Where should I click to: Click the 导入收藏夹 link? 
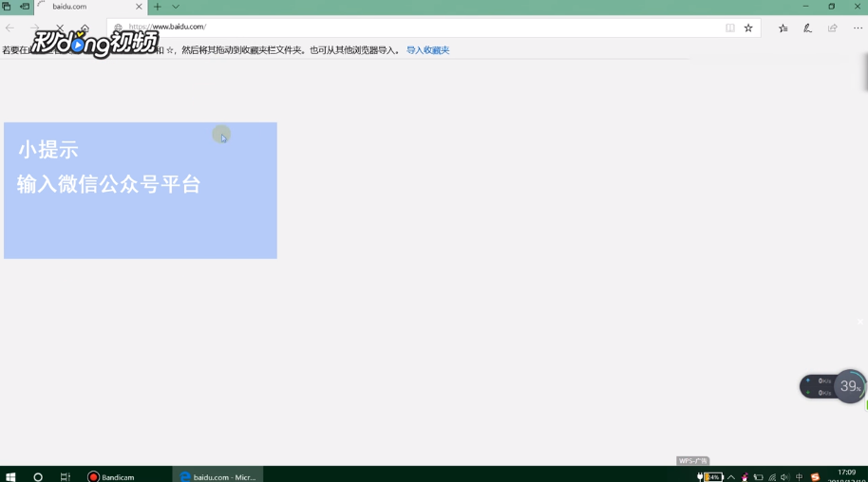click(428, 50)
